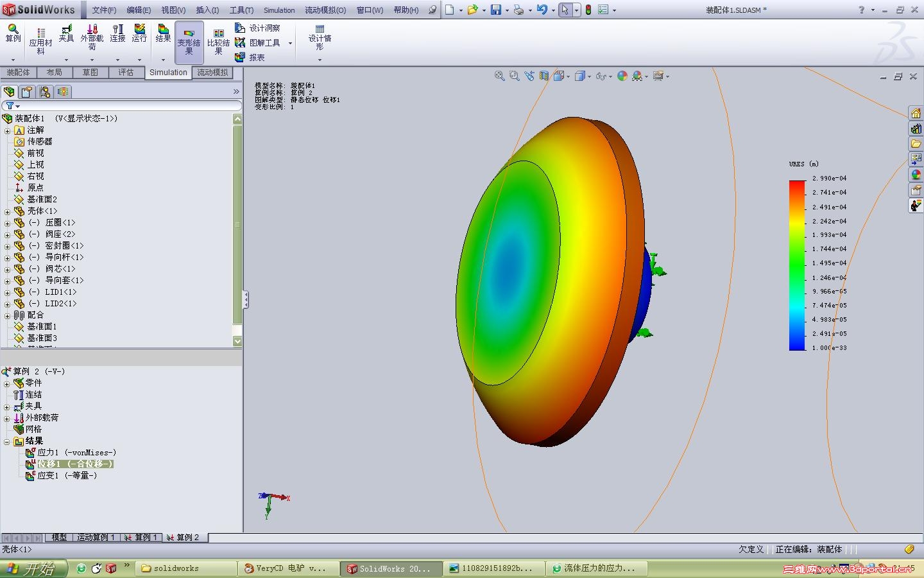Image resolution: width=924 pixels, height=578 pixels.
Task: Open the 工具(T) menu
Action: [x=241, y=10]
